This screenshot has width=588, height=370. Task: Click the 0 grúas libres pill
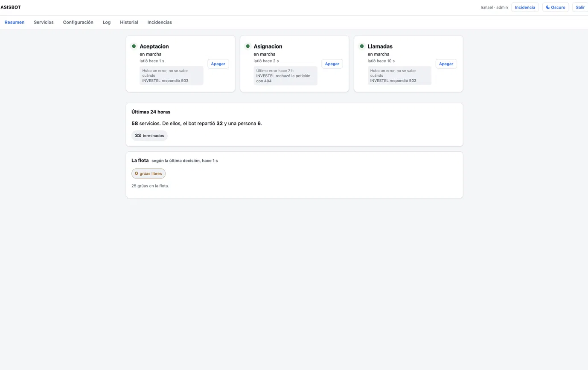click(x=148, y=173)
